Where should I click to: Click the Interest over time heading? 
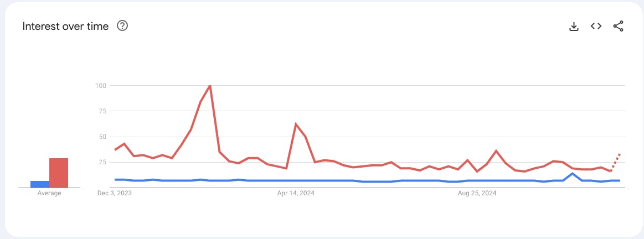(65, 27)
